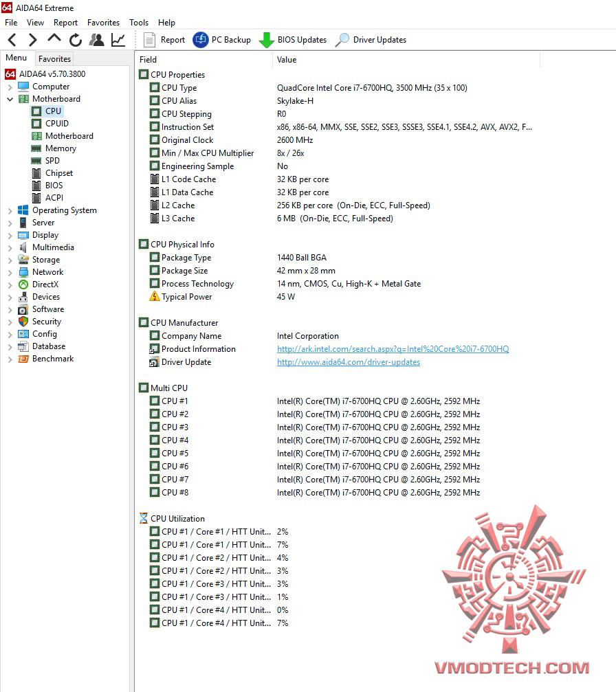Image resolution: width=616 pixels, height=692 pixels.
Task: Open the Help menu
Action: 166,23
